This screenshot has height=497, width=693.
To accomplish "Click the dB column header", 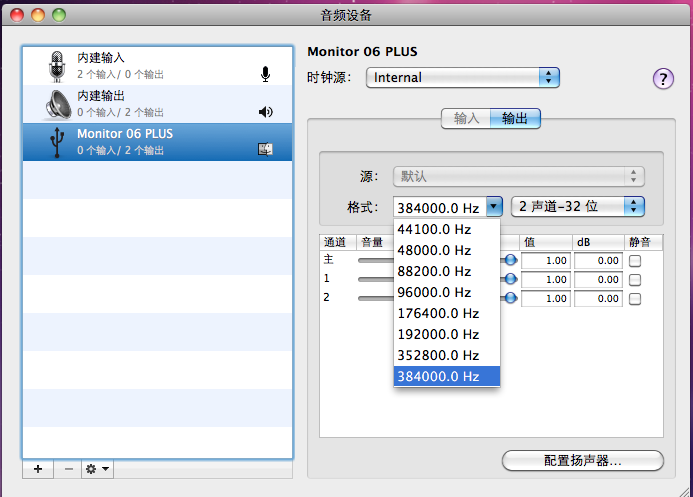I will [x=598, y=242].
